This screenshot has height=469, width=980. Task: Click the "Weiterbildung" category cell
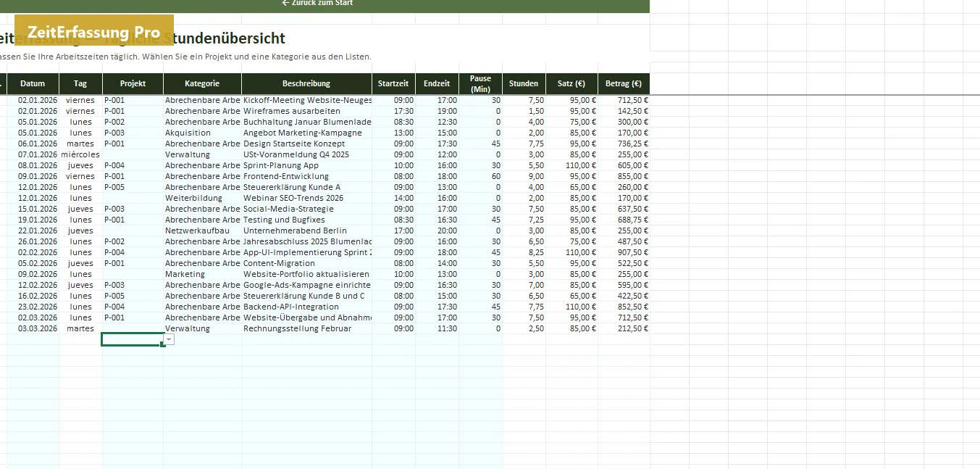point(202,198)
